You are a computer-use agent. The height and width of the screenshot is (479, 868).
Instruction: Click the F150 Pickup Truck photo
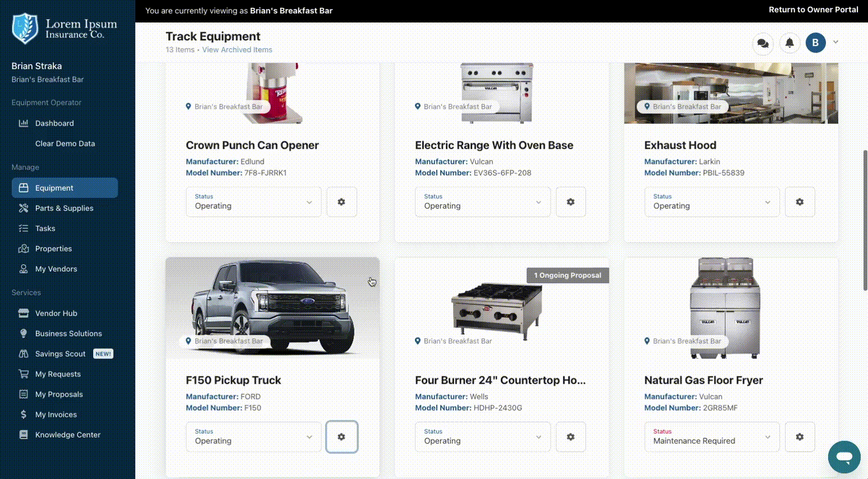point(273,308)
